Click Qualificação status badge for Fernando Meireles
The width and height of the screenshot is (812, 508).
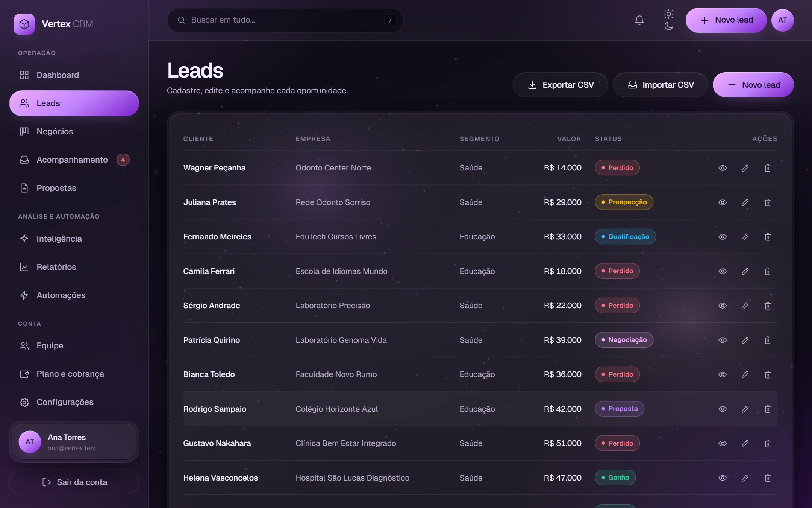[x=625, y=237]
